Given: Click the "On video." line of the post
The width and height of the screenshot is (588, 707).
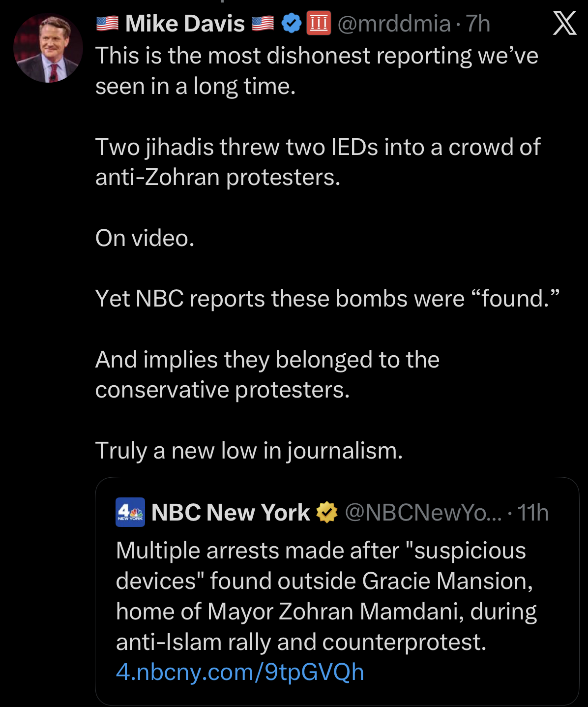Looking at the screenshot, I should (x=145, y=238).
